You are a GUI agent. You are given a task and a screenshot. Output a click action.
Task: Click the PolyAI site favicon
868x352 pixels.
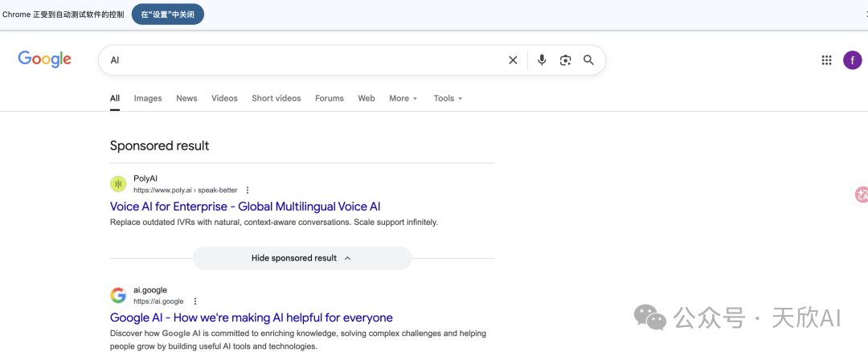118,184
